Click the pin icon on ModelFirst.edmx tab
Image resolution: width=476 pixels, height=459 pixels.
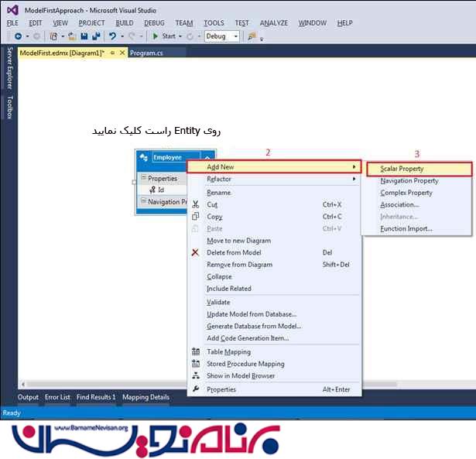point(112,53)
